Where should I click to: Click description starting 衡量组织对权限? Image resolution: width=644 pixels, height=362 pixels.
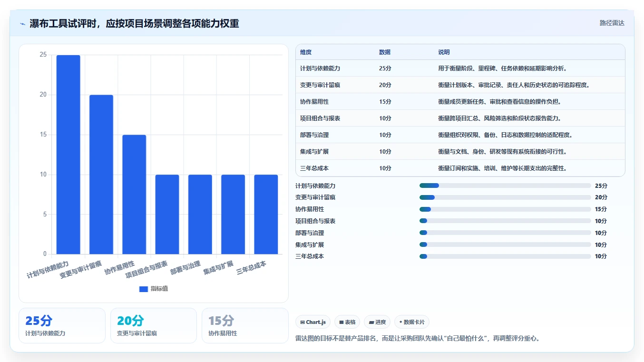[505, 135]
